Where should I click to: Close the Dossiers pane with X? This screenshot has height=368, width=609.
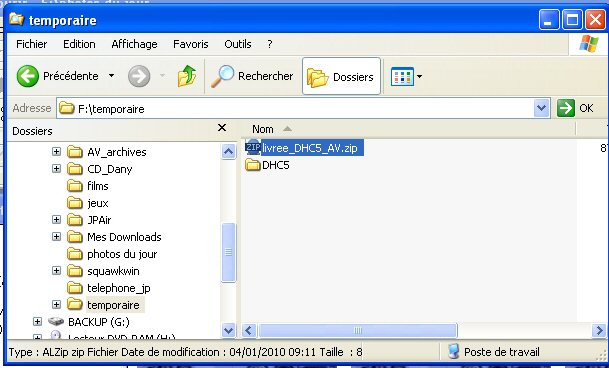[222, 127]
